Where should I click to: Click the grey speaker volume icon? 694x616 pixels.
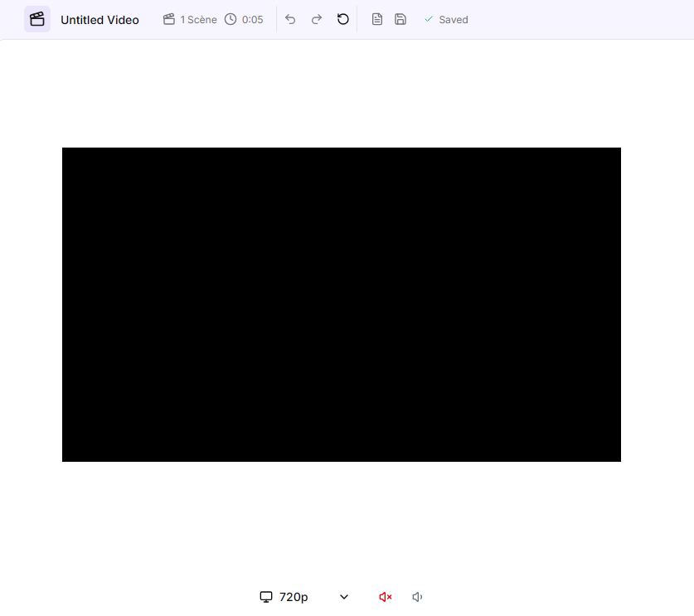tap(417, 597)
